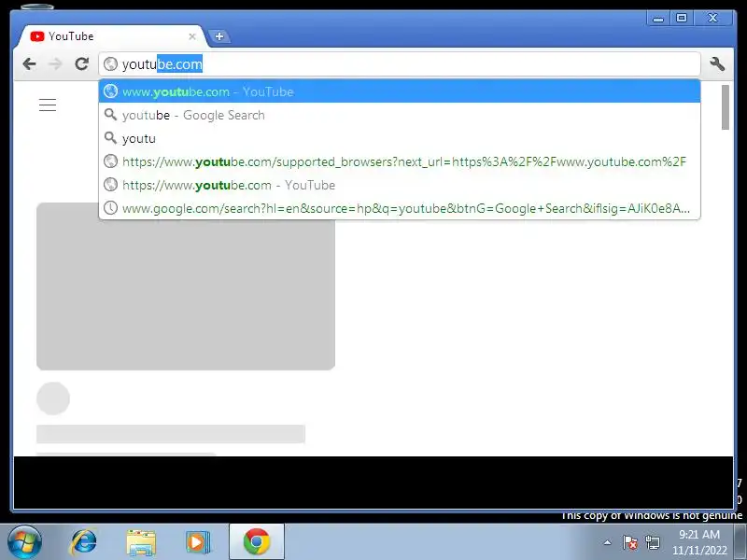747x560 pixels.
Task: Open the YouTube hamburger guide menu
Action: [x=48, y=105]
